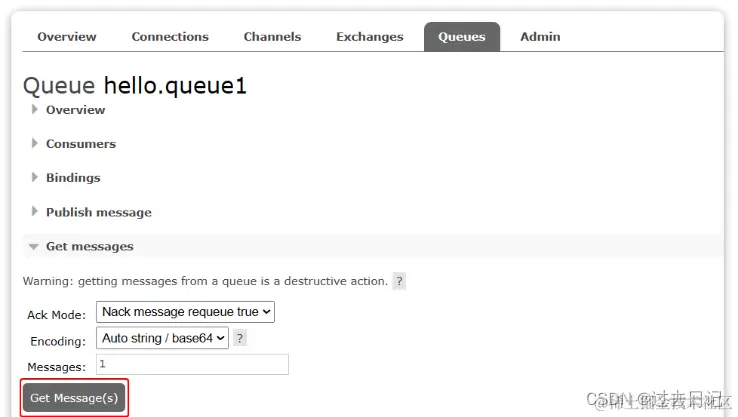Open the Exchanges tab

(x=369, y=37)
